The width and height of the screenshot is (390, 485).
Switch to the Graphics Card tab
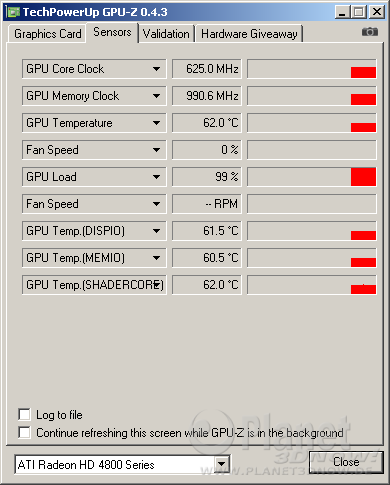pos(47,34)
